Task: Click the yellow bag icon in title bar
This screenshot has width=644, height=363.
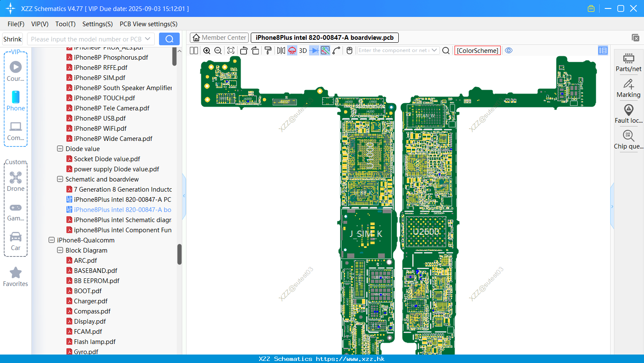Action: click(591, 8)
